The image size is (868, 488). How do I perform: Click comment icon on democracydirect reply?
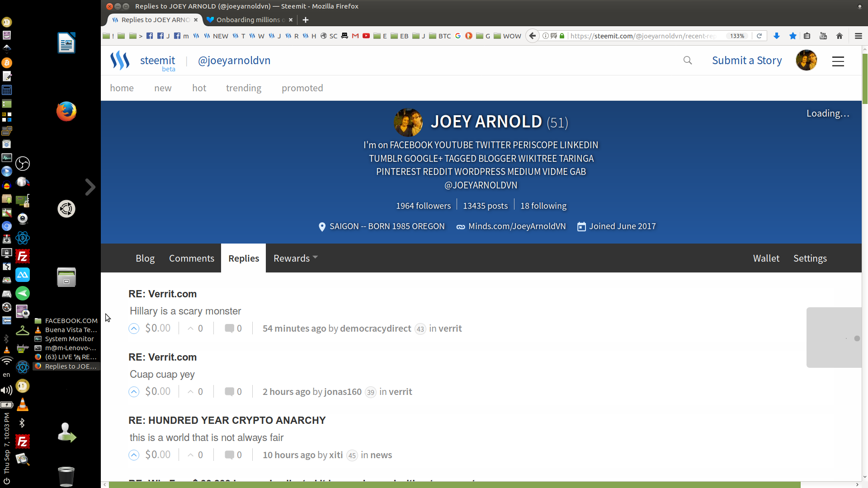pyautogui.click(x=229, y=328)
